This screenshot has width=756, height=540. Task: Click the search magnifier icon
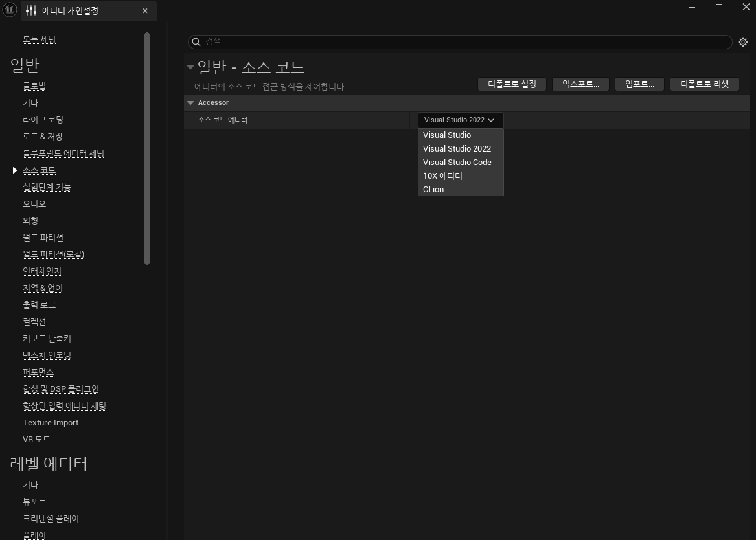point(196,42)
